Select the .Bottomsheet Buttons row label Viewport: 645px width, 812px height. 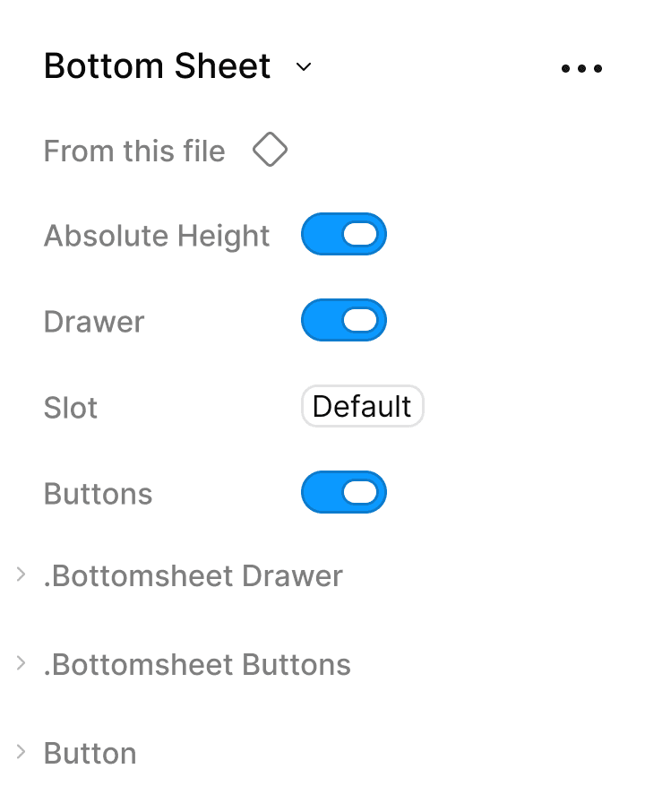click(197, 664)
